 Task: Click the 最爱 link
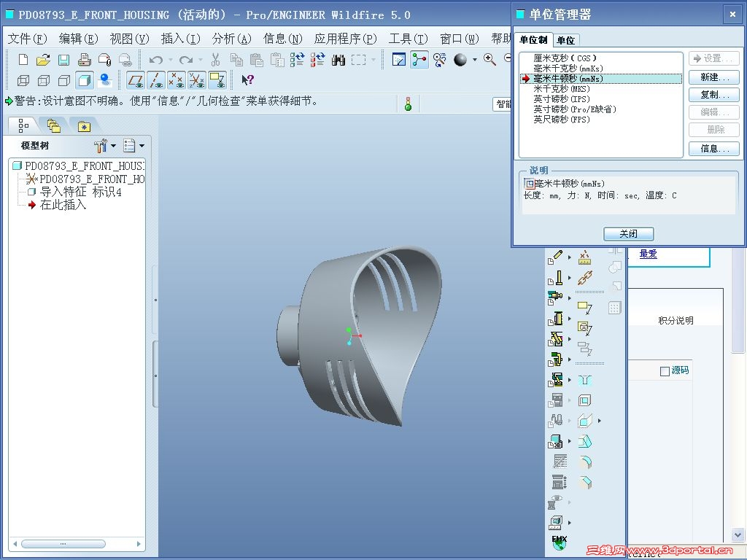point(648,254)
